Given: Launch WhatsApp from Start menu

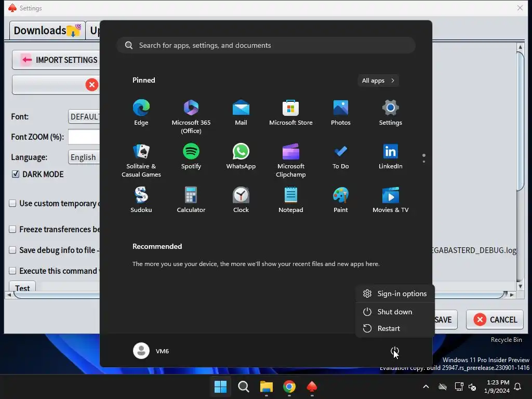Looking at the screenshot, I should coord(241,156).
